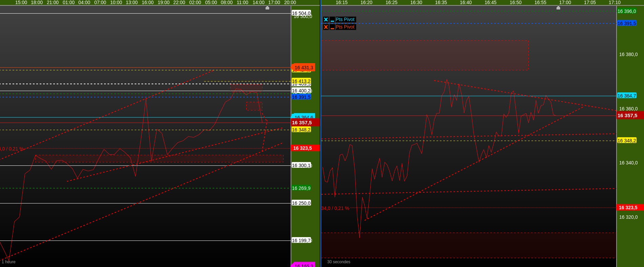644x267 pixels.
Task: Click the 19:00 time axis label
Action: (163, 2)
